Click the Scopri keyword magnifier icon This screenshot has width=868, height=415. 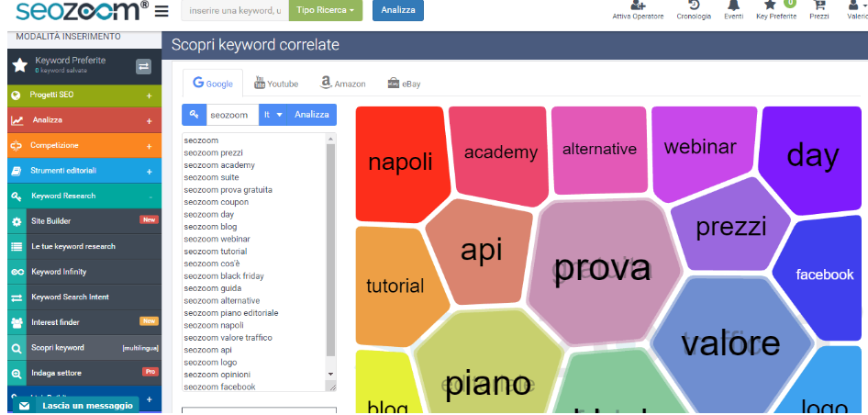[17, 349]
